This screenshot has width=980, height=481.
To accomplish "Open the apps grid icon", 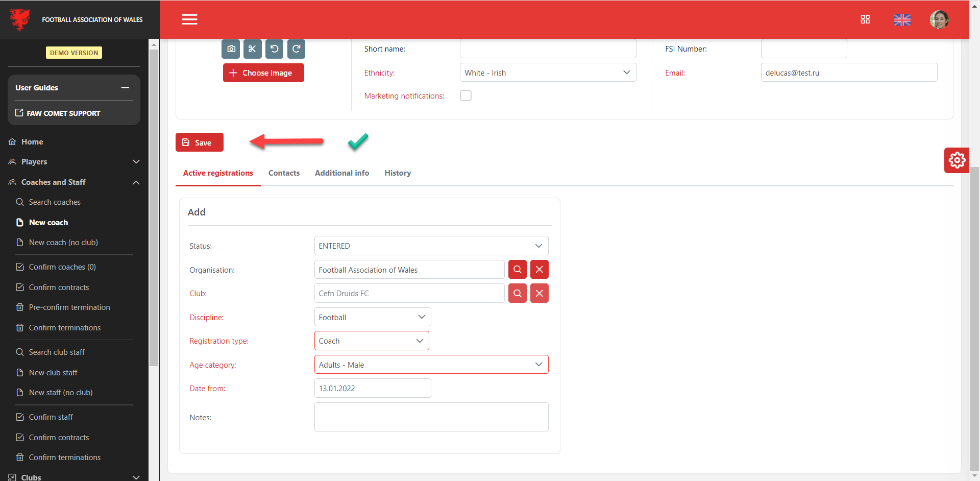I will [865, 19].
